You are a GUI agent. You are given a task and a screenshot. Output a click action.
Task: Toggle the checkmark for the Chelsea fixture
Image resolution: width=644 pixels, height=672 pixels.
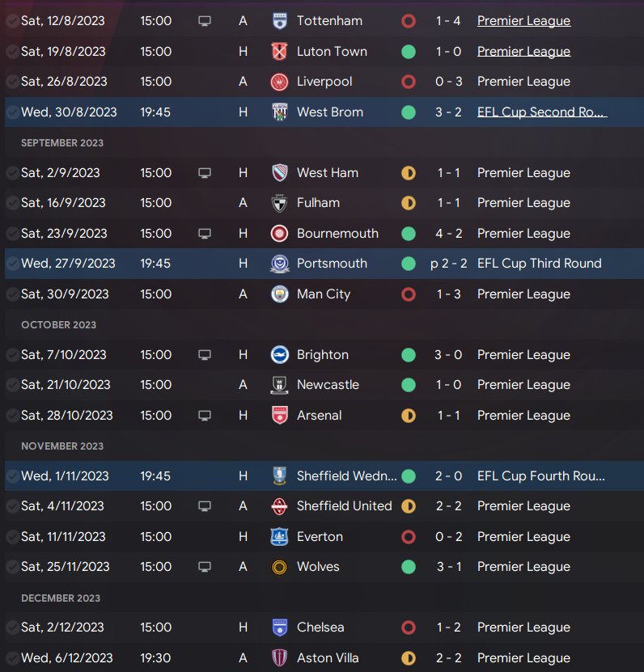tap(12, 628)
